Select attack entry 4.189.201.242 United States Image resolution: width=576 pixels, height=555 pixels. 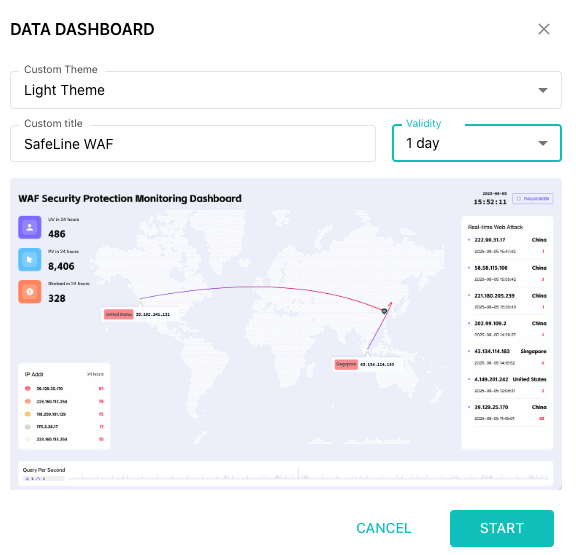pyautogui.click(x=507, y=385)
